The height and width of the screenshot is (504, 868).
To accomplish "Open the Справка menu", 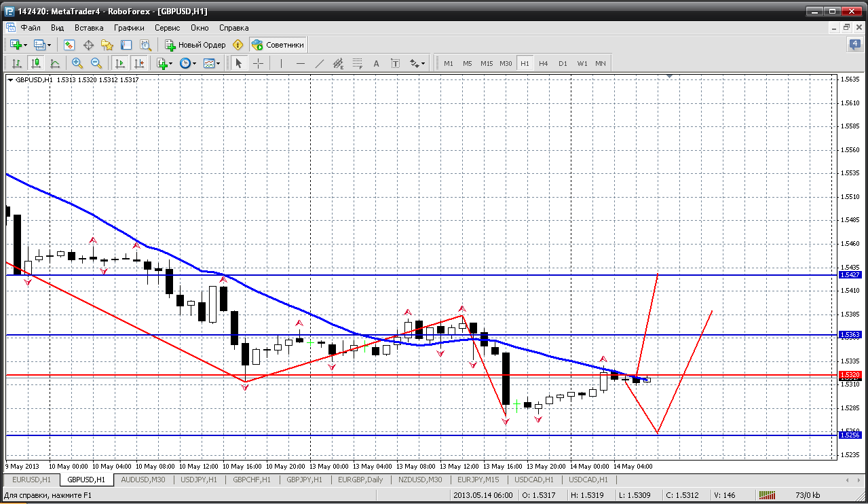I will [x=234, y=28].
